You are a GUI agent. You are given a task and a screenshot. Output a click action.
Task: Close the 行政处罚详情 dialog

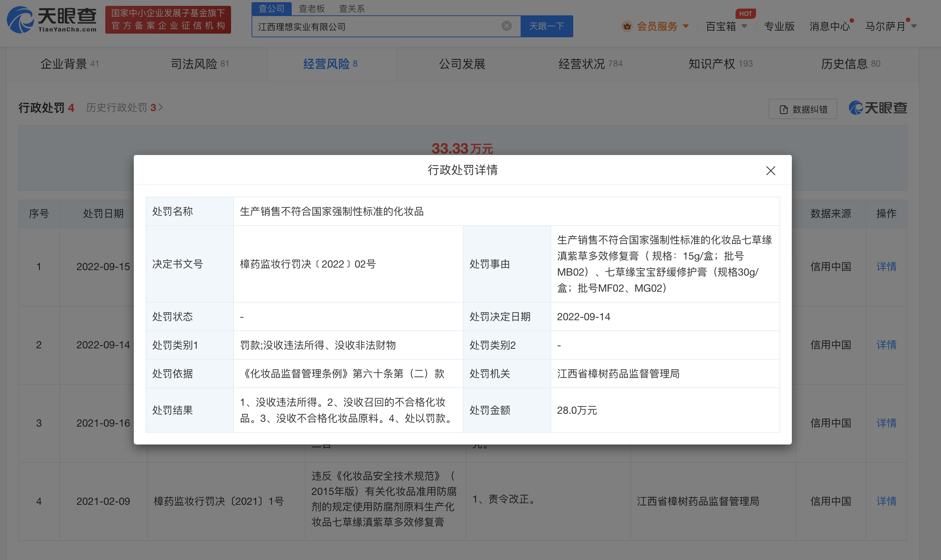771,171
